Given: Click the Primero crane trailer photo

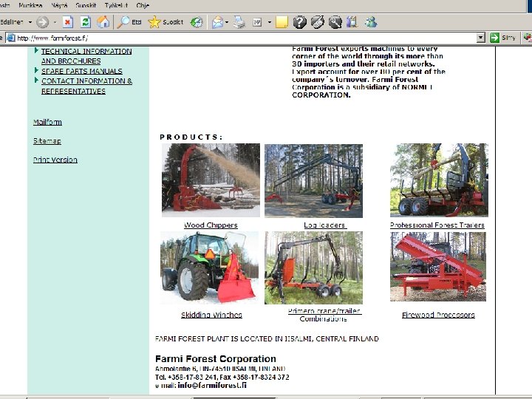Looking at the screenshot, I should coord(313,267).
